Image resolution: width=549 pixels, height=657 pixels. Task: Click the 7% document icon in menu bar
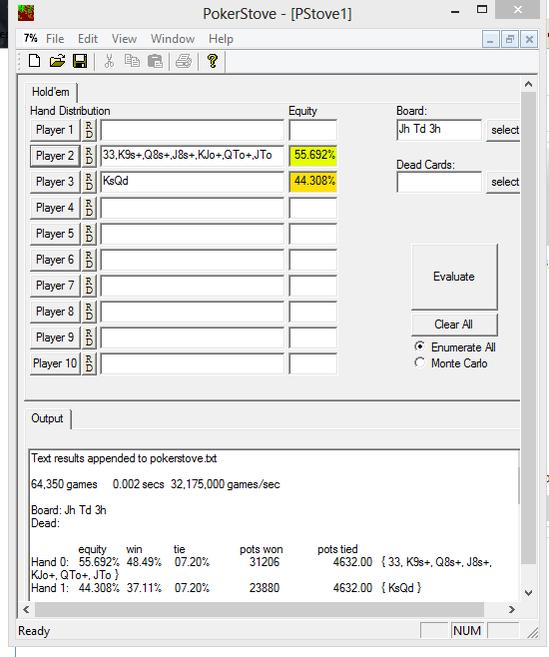tap(30, 39)
